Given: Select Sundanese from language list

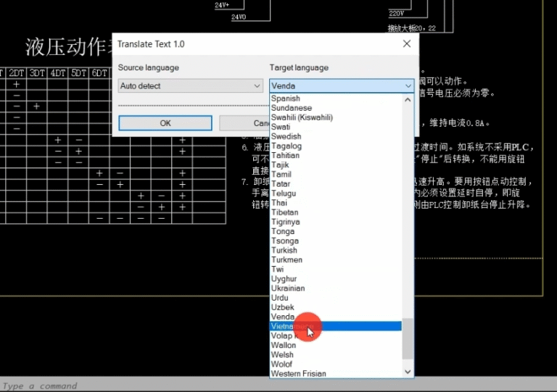Looking at the screenshot, I should click(336, 108).
